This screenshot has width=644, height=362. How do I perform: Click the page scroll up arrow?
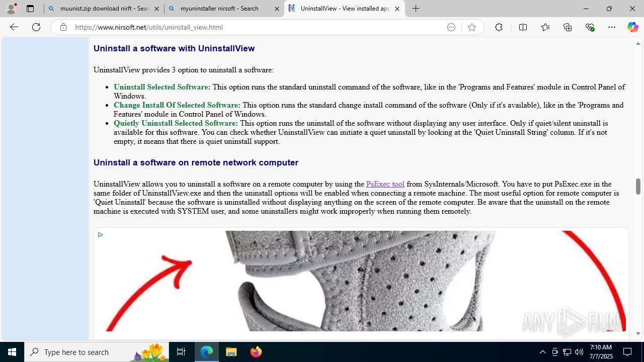[638, 44]
